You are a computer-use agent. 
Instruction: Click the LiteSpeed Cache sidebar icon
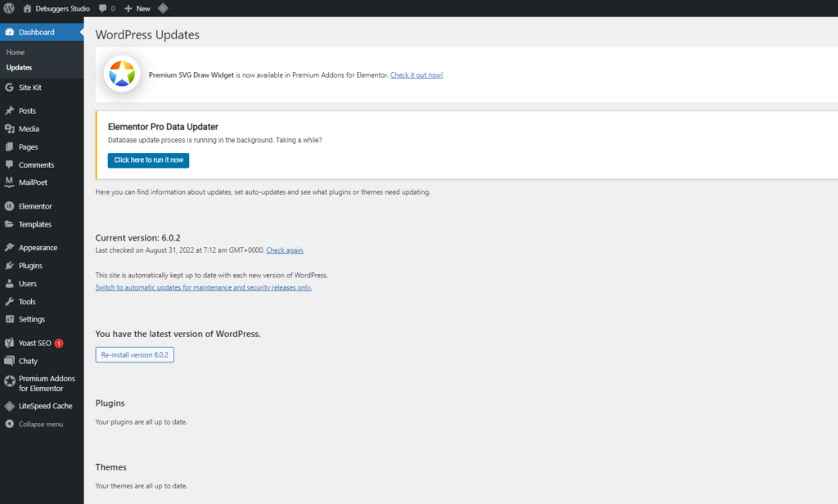[10, 405]
